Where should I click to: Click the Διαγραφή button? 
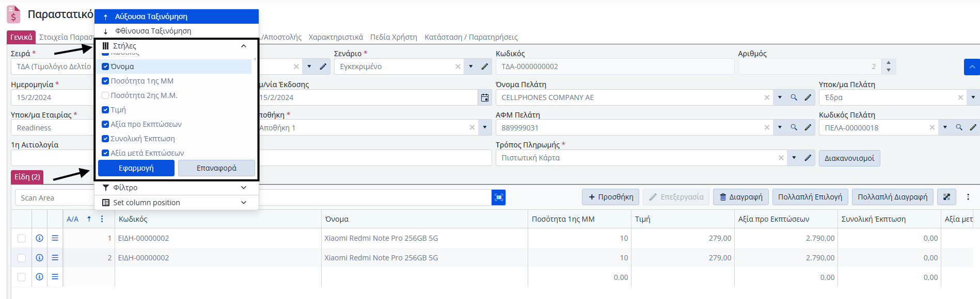[x=741, y=197]
